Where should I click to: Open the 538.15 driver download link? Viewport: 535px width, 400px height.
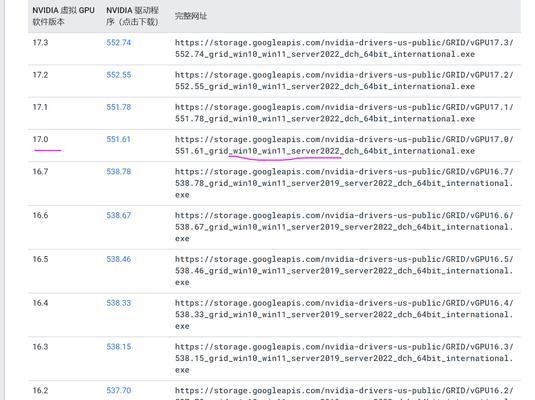[x=118, y=347]
